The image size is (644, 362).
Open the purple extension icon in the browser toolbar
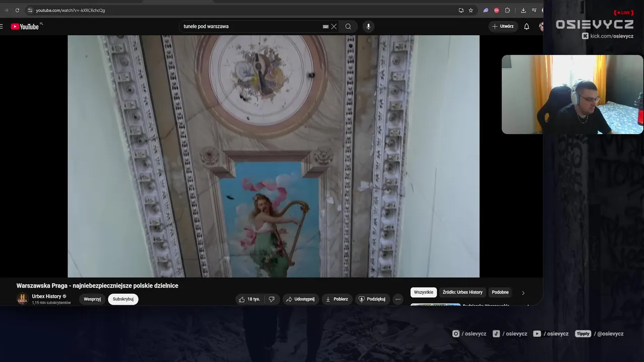pos(486,10)
